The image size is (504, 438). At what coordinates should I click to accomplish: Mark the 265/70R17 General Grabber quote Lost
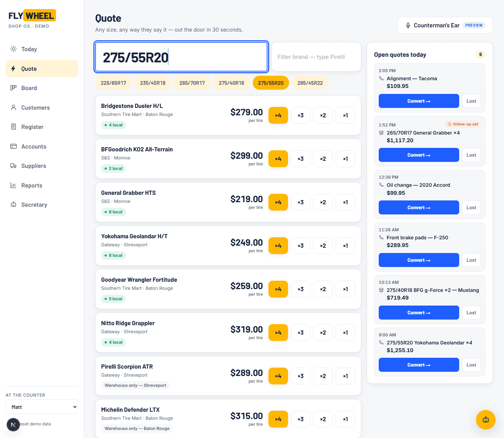(471, 155)
